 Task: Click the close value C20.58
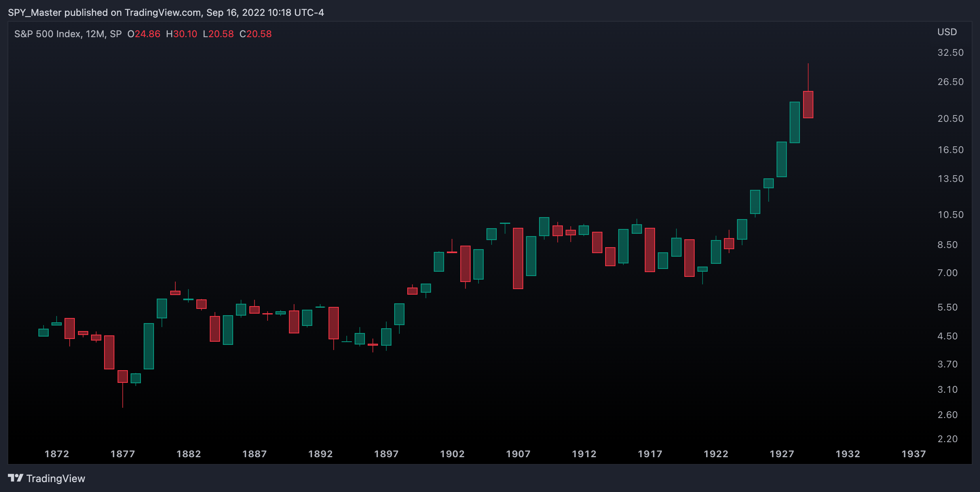pyautogui.click(x=256, y=34)
